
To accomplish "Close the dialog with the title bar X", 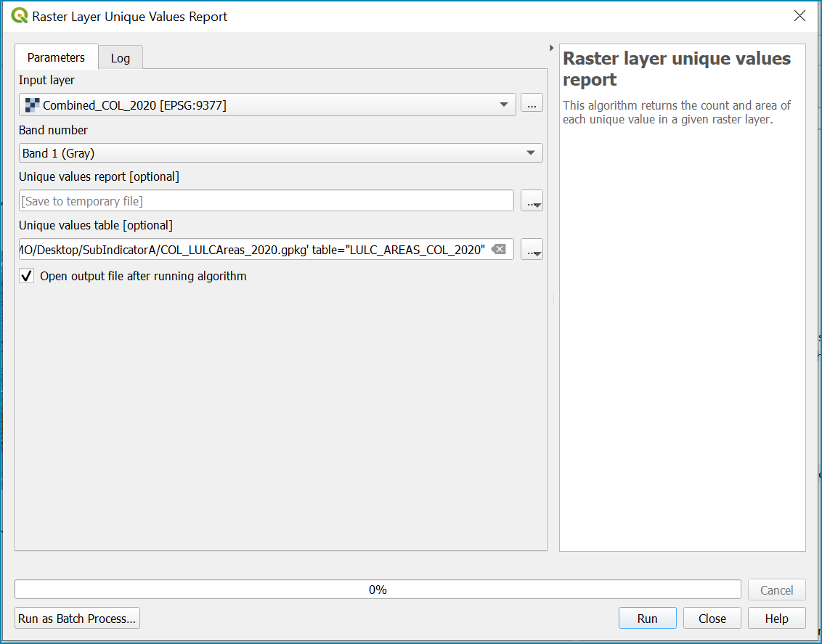I will coord(799,16).
